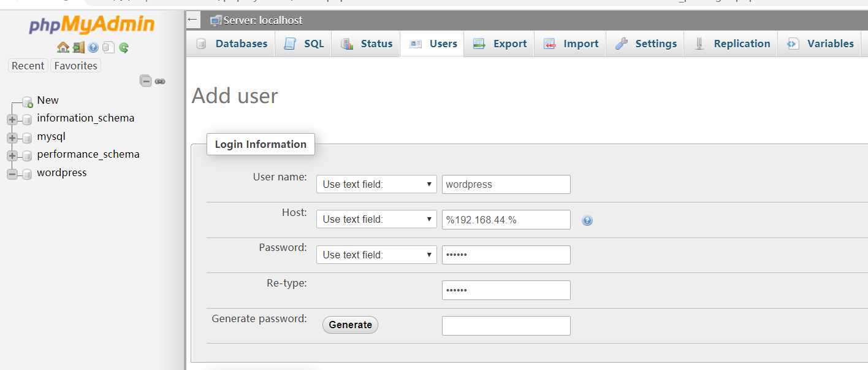Click the Host field help icon
This screenshot has height=370, width=868.
pos(587,221)
